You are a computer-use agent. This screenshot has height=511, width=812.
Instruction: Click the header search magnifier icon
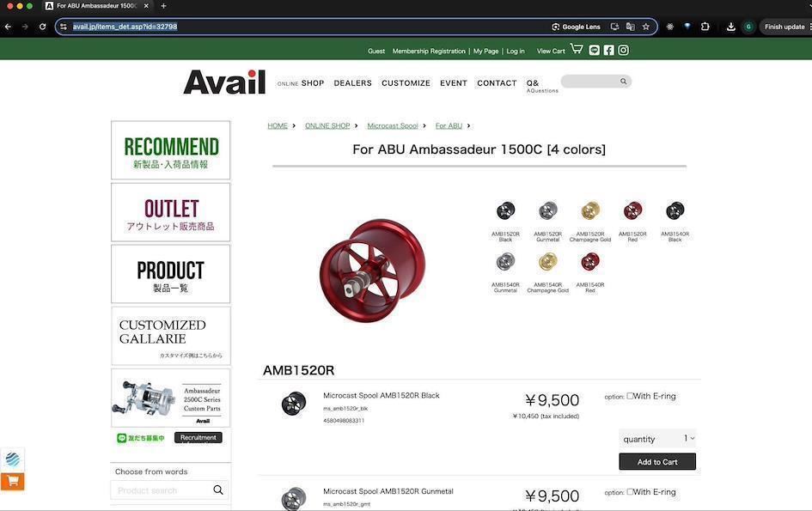[624, 82]
